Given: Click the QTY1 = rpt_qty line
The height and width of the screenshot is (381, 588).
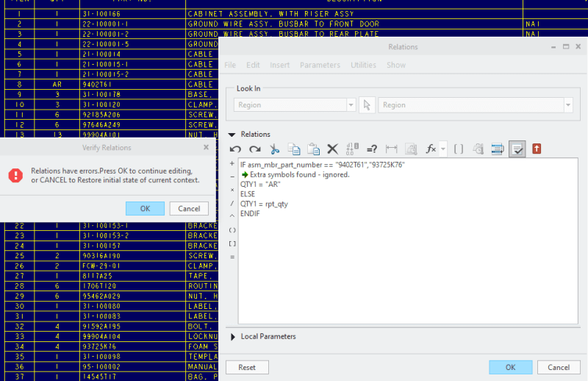Looking at the screenshot, I should [x=264, y=204].
